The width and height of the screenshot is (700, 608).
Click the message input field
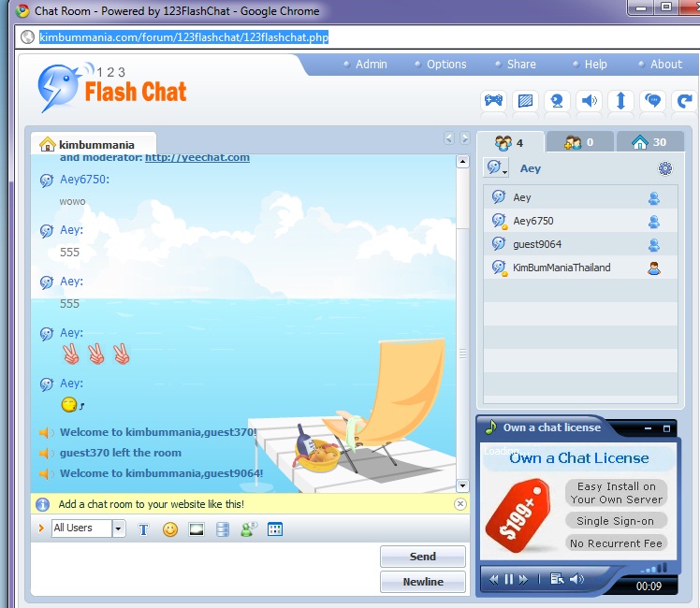(204, 569)
